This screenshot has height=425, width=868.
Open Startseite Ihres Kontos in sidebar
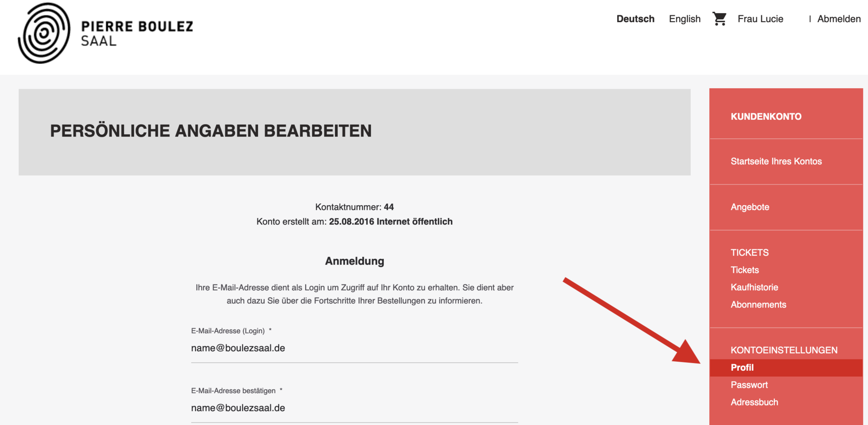pos(776,161)
